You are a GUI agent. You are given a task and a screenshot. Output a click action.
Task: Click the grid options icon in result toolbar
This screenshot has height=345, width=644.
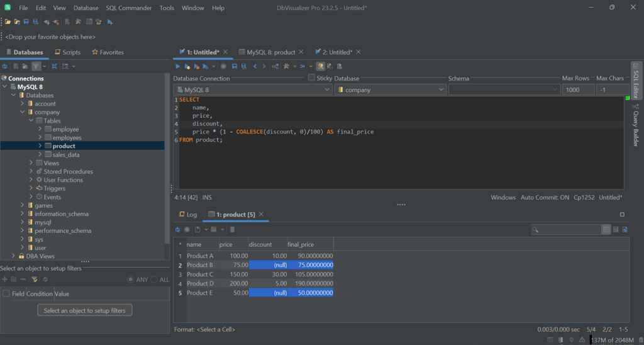[214, 229]
